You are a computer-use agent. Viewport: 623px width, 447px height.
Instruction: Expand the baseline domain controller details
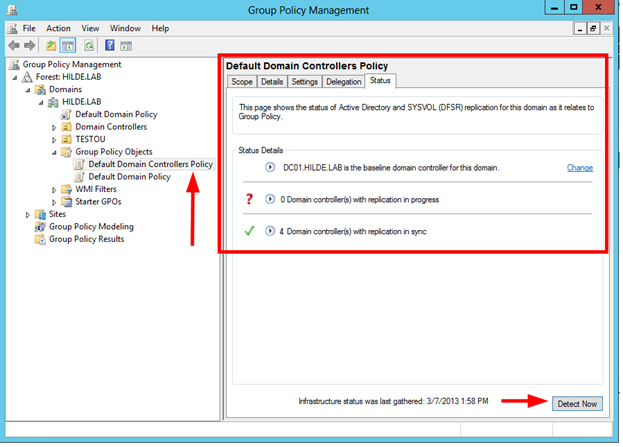[270, 167]
